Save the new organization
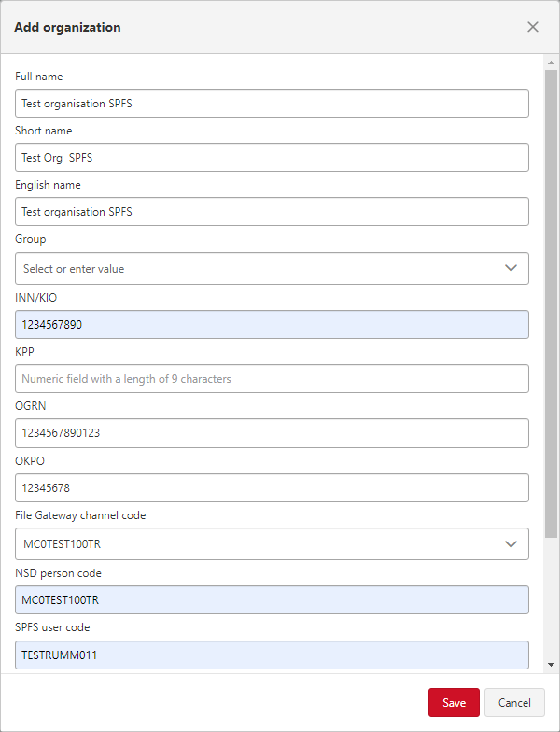This screenshot has width=560, height=732. (454, 702)
